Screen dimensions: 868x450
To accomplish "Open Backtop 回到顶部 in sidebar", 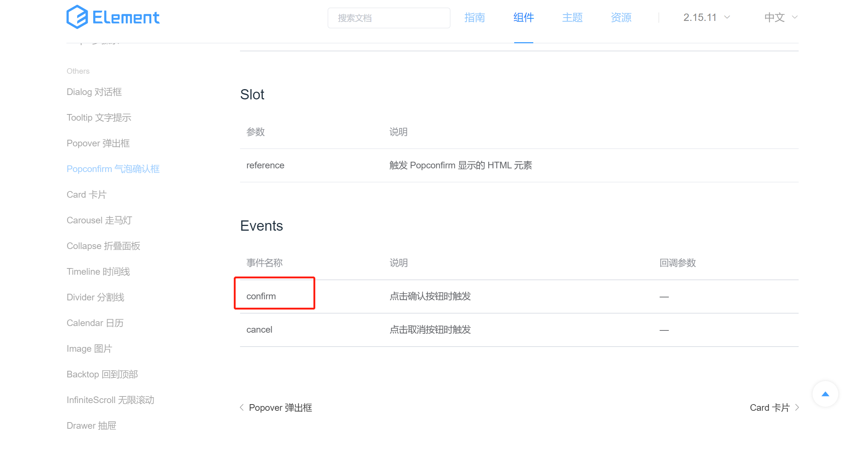I will click(102, 374).
